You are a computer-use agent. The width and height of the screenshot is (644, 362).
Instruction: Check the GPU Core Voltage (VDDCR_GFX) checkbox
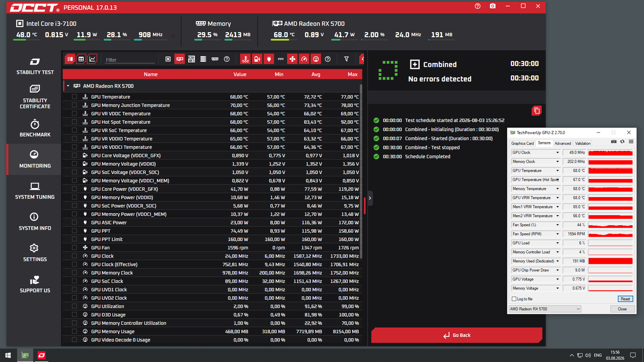[74, 155]
